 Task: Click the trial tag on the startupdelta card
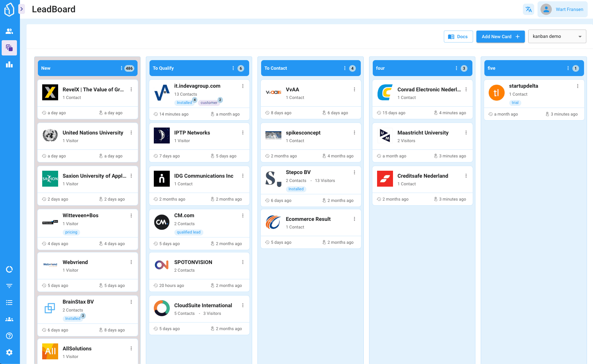pos(515,103)
